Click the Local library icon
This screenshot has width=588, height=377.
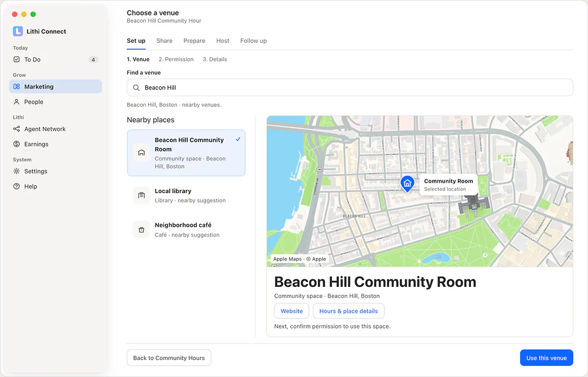point(141,196)
